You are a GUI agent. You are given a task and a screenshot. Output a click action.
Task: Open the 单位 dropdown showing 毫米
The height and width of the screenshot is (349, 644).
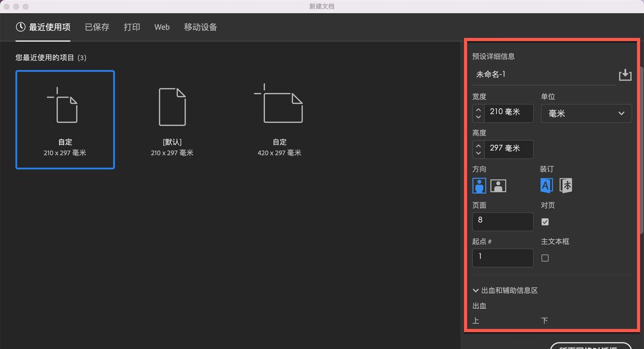[x=586, y=113]
